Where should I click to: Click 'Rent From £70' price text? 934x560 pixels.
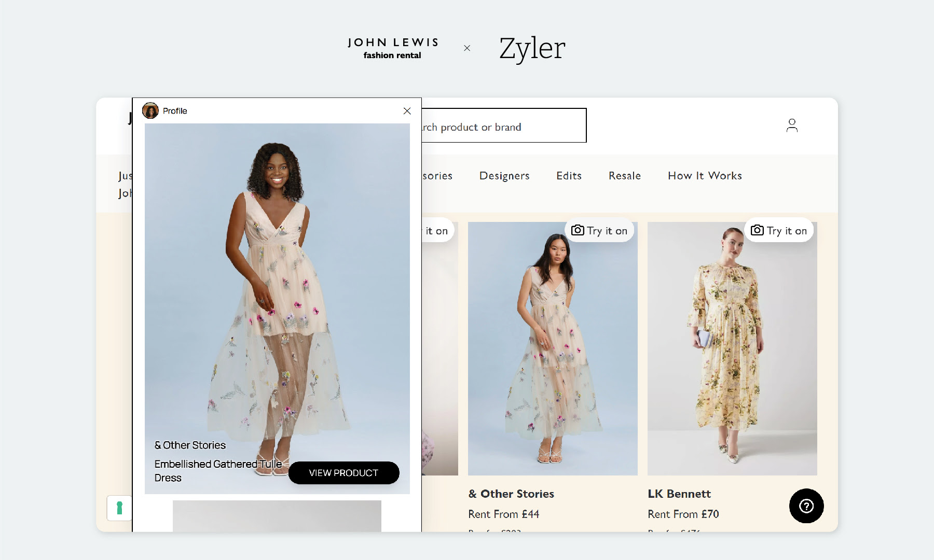[x=683, y=514]
